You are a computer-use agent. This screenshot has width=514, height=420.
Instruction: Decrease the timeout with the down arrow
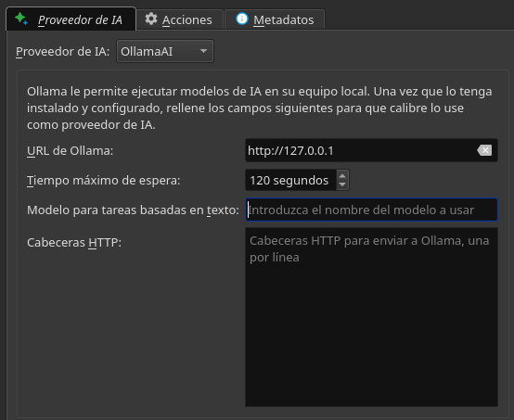342,185
